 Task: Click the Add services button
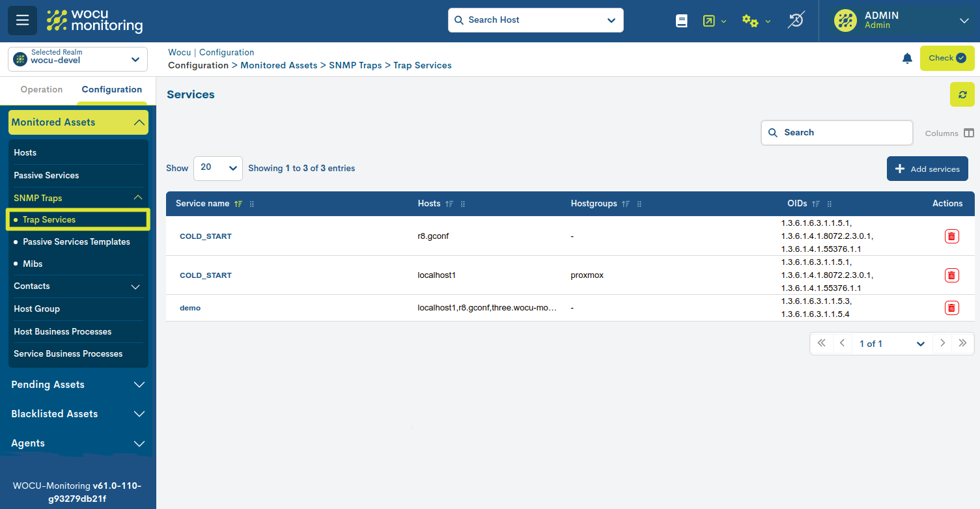point(927,169)
